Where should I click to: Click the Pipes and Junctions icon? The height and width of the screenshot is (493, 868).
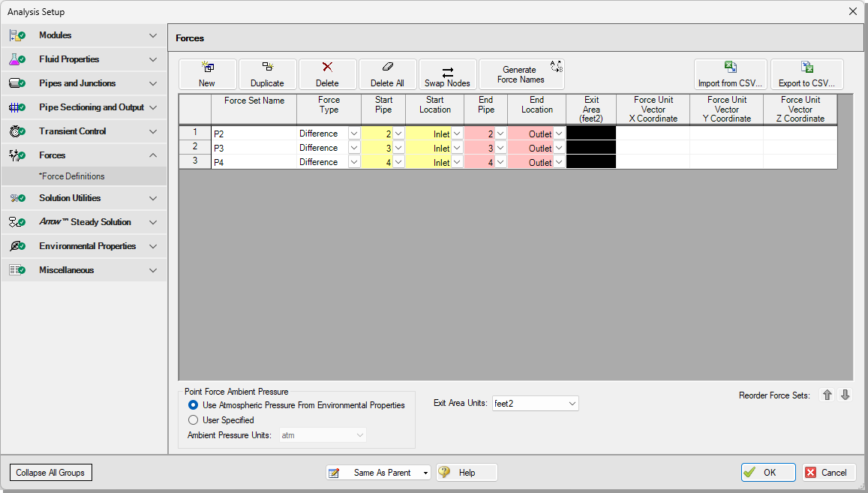[x=17, y=83]
